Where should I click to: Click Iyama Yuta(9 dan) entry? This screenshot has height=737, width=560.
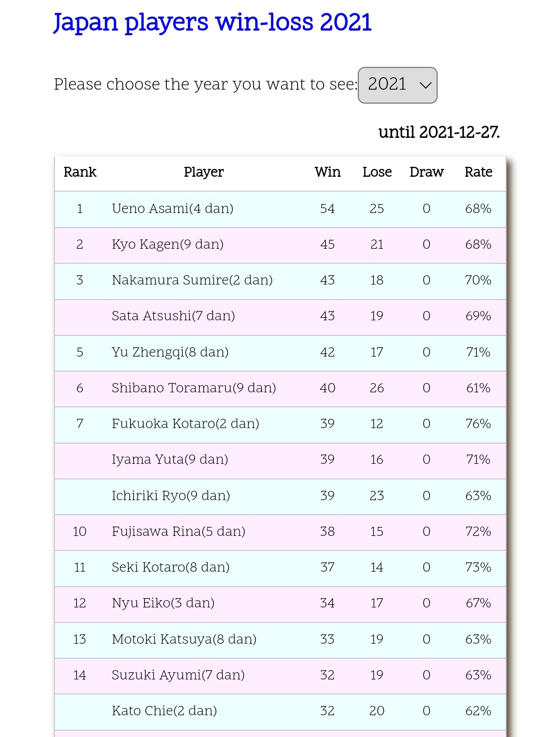click(170, 459)
